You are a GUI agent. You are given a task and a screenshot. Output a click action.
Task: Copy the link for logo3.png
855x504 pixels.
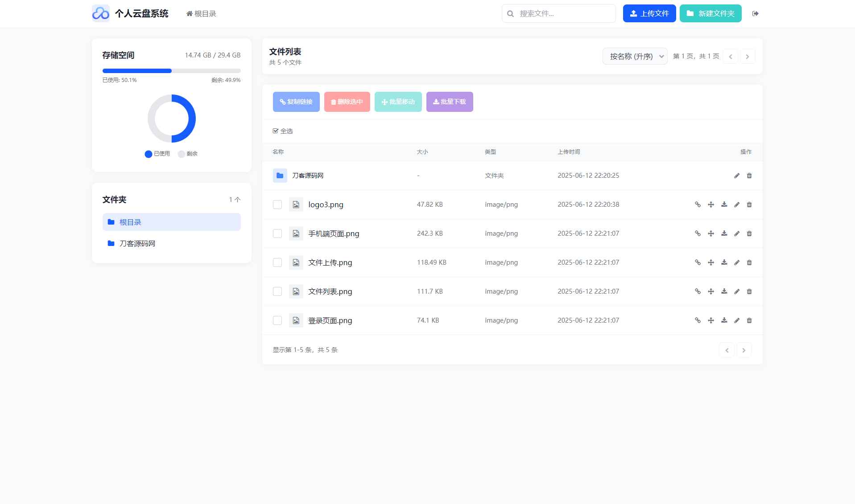[x=698, y=205]
